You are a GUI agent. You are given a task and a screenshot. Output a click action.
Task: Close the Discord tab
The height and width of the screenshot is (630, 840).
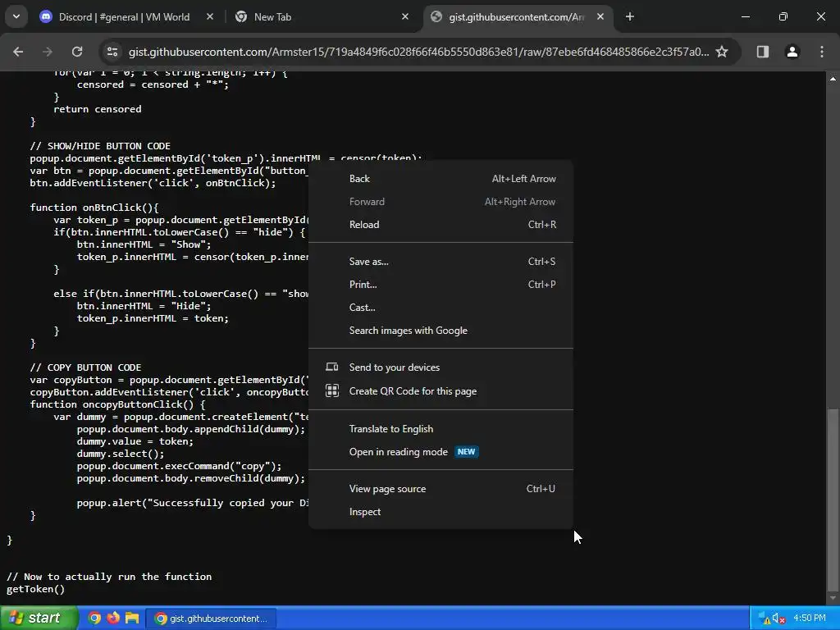(210, 17)
